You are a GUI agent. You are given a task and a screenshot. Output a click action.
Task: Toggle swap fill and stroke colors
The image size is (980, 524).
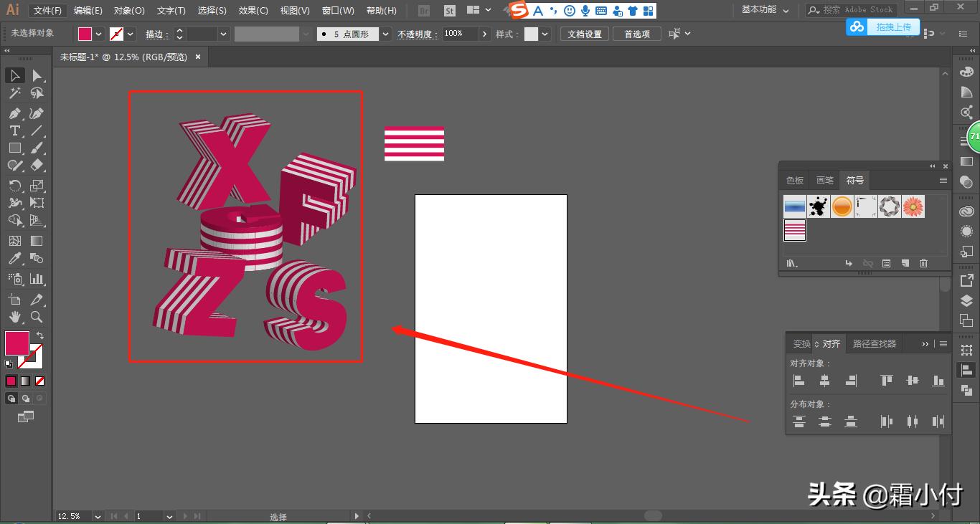(41, 335)
